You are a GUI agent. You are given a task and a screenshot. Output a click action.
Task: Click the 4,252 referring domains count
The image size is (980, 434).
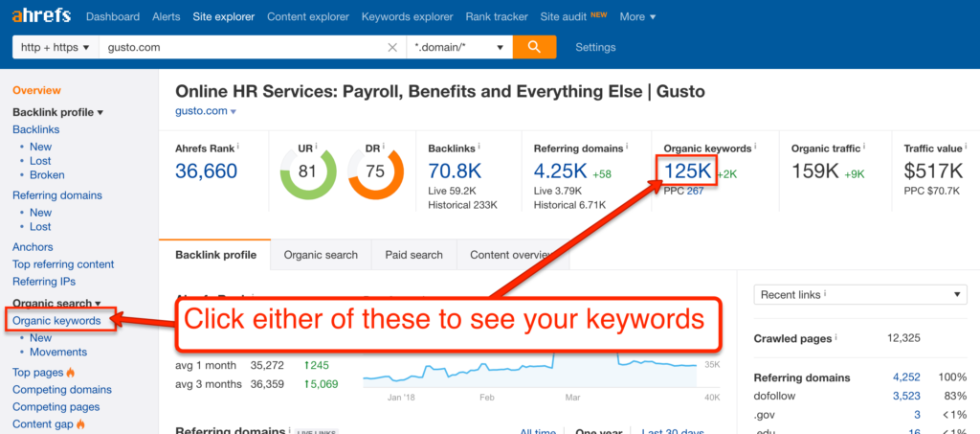905,377
